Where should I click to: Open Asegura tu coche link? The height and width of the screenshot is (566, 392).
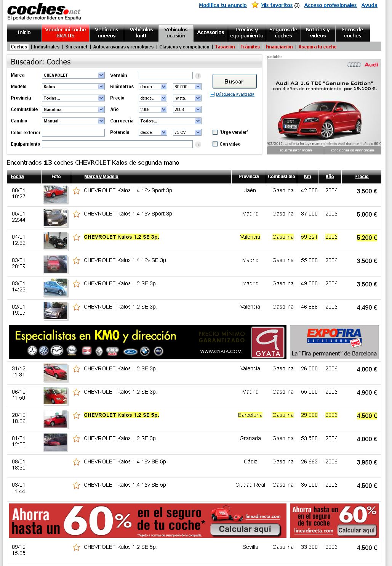tap(317, 47)
